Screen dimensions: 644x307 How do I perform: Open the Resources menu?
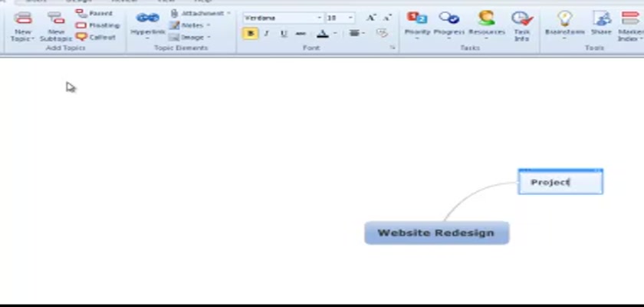pos(487,25)
